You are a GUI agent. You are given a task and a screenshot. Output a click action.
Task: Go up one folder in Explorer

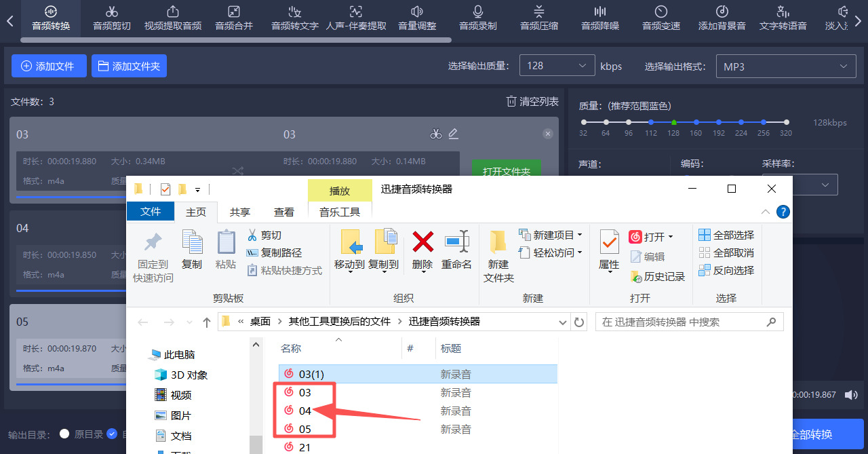pyautogui.click(x=207, y=322)
